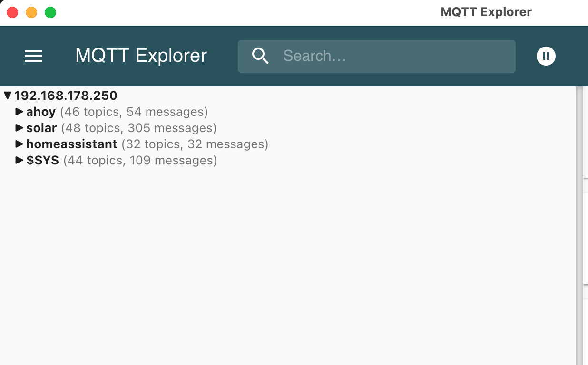Click the MQTT Explorer menu bar title
This screenshot has width=588, height=365.
pos(486,12)
